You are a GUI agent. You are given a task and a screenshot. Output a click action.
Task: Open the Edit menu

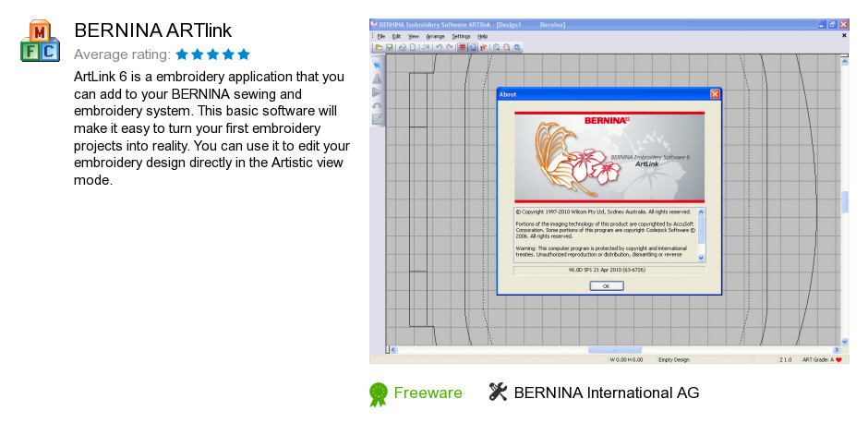pos(396,37)
